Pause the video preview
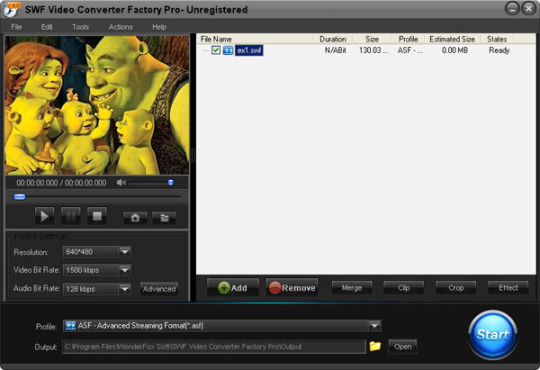The height and width of the screenshot is (370, 540). tap(71, 216)
